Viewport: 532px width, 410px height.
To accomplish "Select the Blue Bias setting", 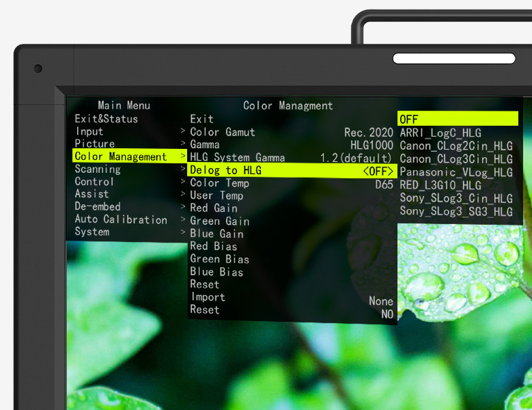I will tap(216, 272).
